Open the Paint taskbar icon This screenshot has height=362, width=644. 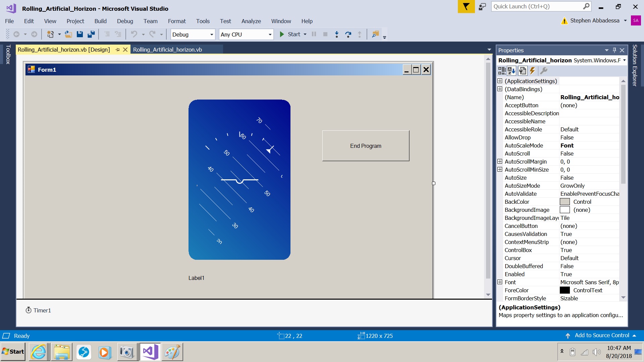click(172, 352)
